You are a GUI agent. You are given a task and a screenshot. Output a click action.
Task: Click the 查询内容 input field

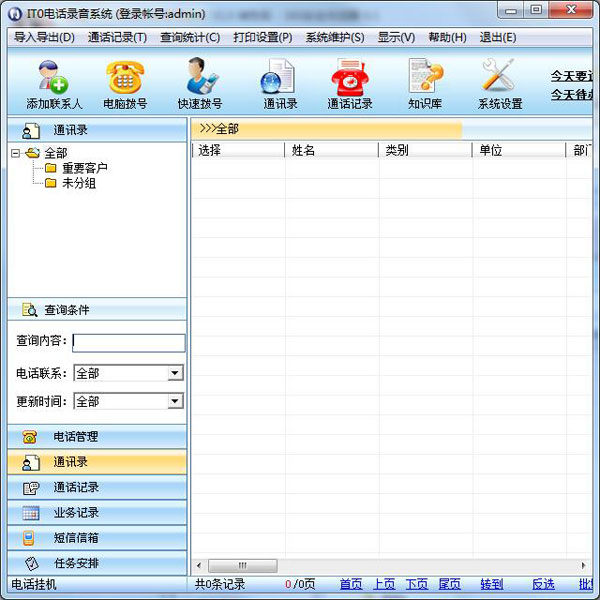[129, 343]
